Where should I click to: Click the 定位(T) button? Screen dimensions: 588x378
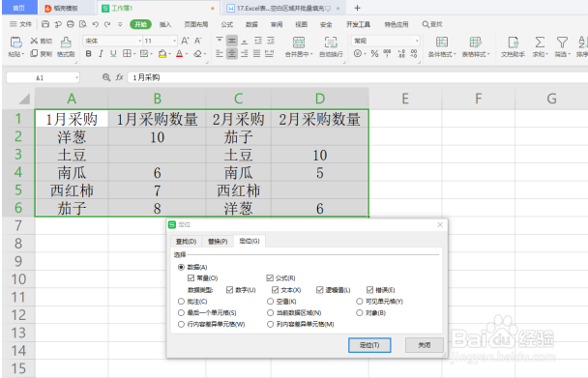coord(369,345)
